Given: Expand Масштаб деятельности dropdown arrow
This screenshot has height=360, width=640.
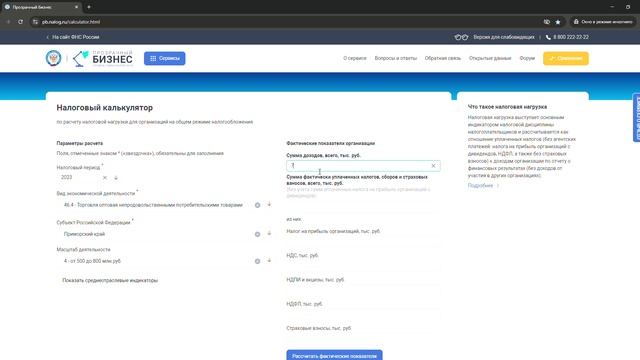Looking at the screenshot, I should click(269, 260).
